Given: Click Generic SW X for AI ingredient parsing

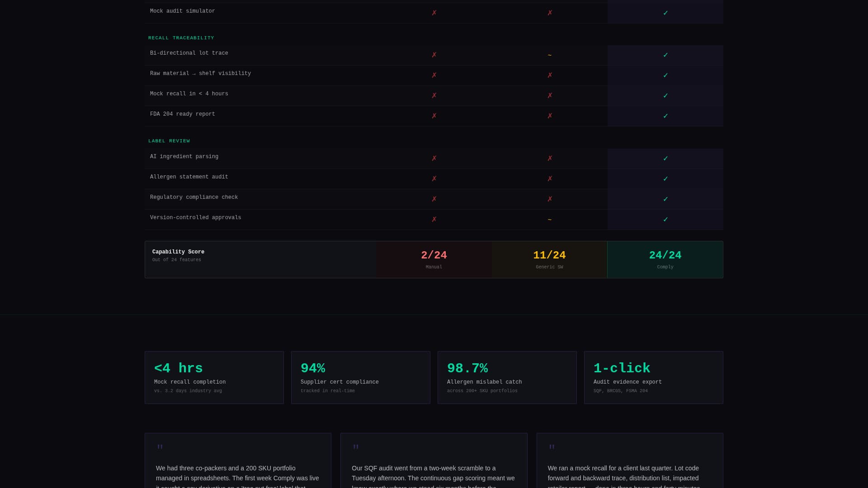Looking at the screenshot, I should point(550,159).
